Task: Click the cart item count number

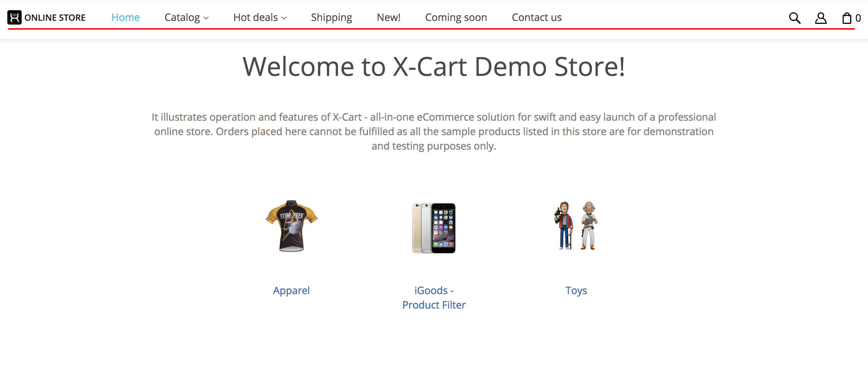Action: coord(858,18)
